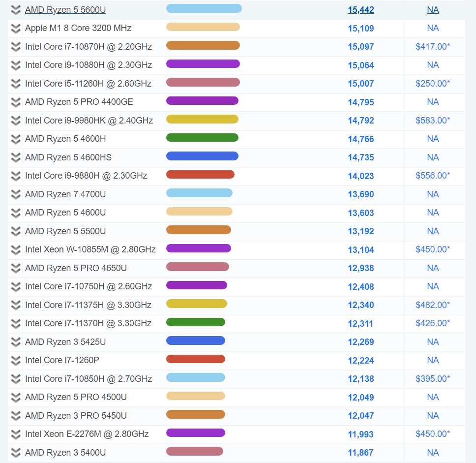Click the 12,408 score value
Viewport: 476px width, 463px height.
coord(360,286)
